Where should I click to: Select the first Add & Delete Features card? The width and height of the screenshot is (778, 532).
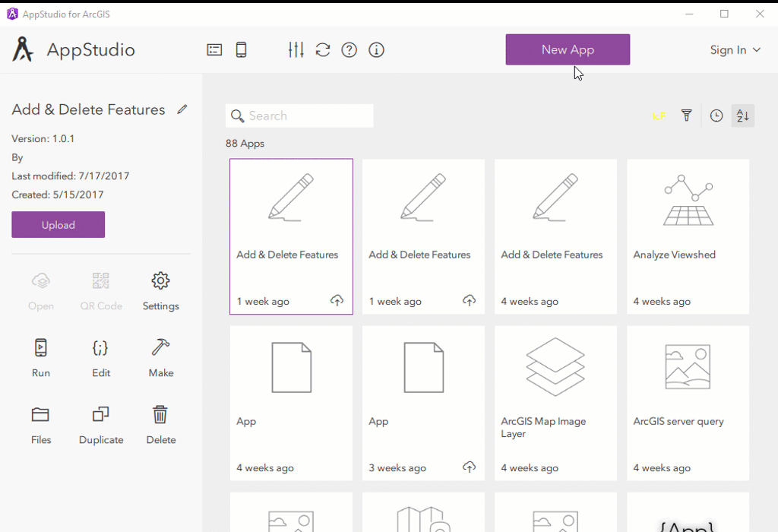[x=291, y=236]
